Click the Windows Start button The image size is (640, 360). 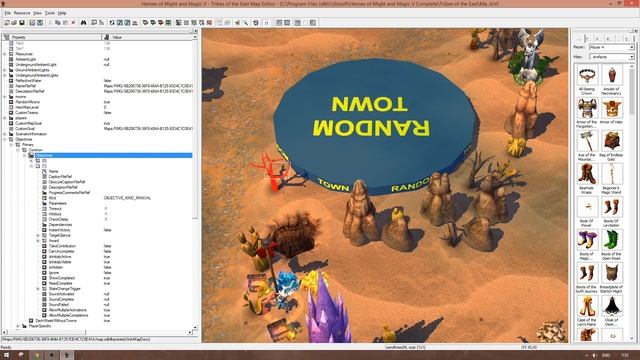(x=6, y=355)
